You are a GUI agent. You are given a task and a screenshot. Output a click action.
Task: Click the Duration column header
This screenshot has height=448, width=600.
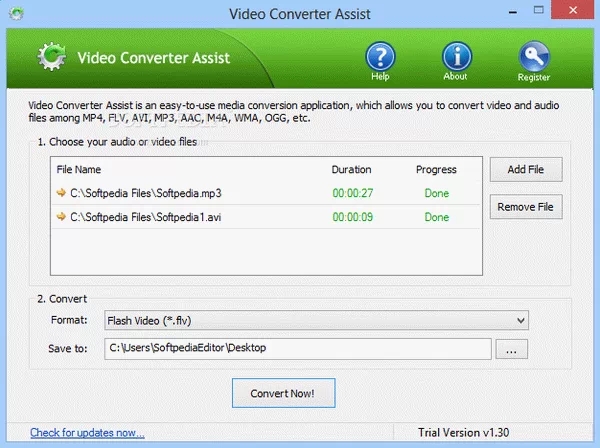click(x=351, y=169)
